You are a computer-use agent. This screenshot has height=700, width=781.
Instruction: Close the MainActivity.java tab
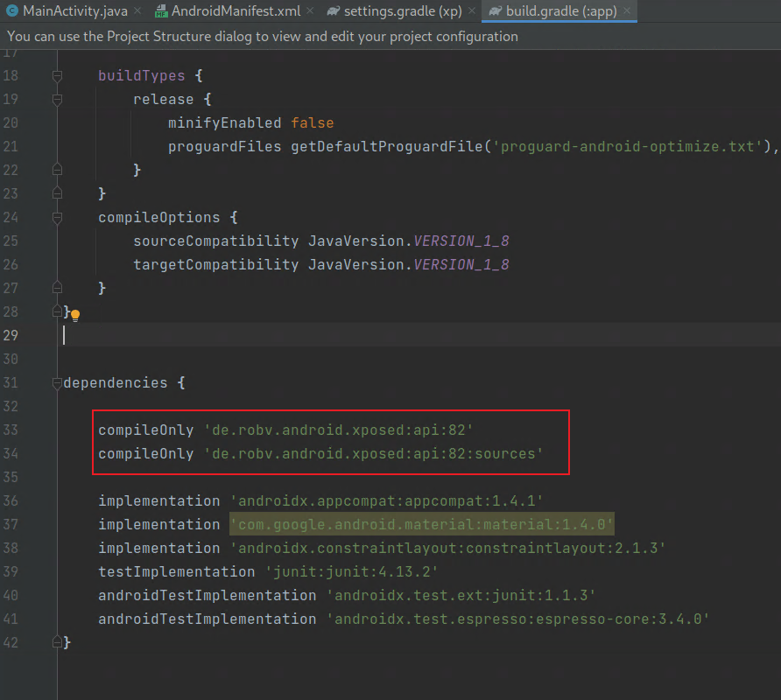[139, 11]
